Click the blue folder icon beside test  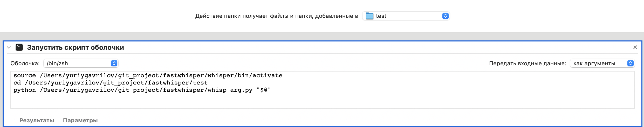pos(369,16)
